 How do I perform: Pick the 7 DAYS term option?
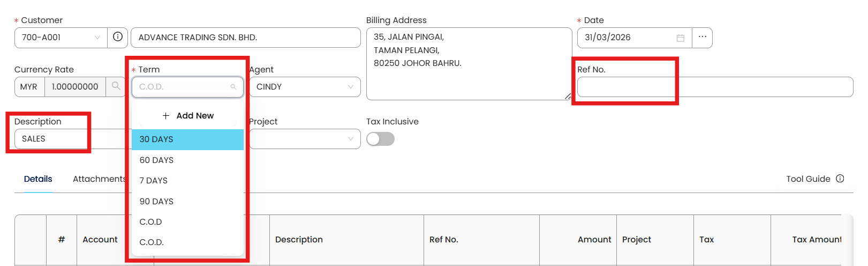(x=154, y=181)
